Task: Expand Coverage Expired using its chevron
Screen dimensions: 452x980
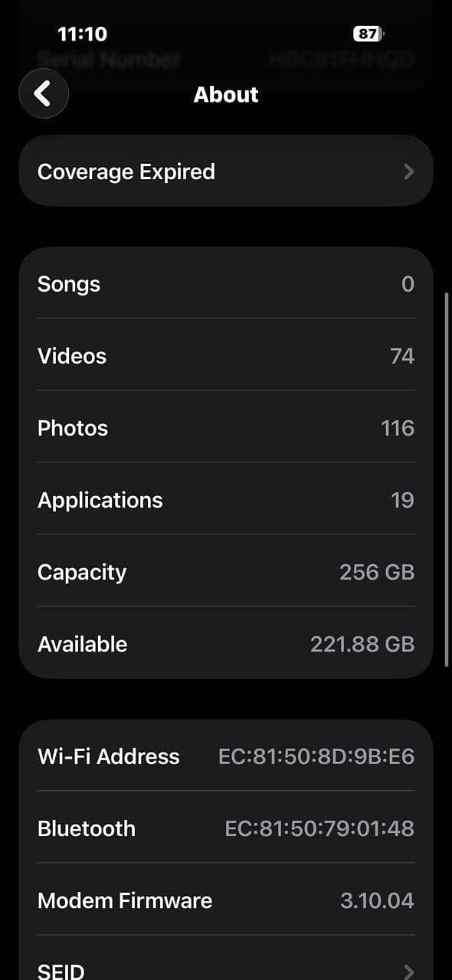Action: (408, 171)
